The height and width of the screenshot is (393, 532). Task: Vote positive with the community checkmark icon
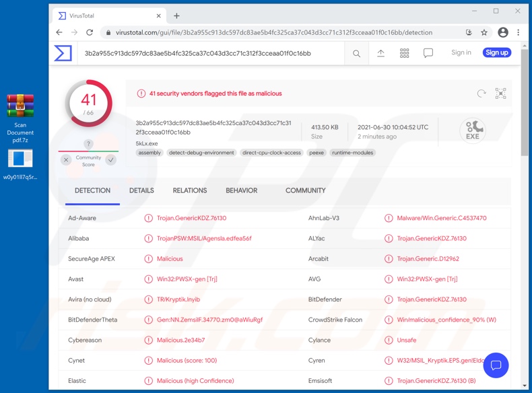pos(110,159)
